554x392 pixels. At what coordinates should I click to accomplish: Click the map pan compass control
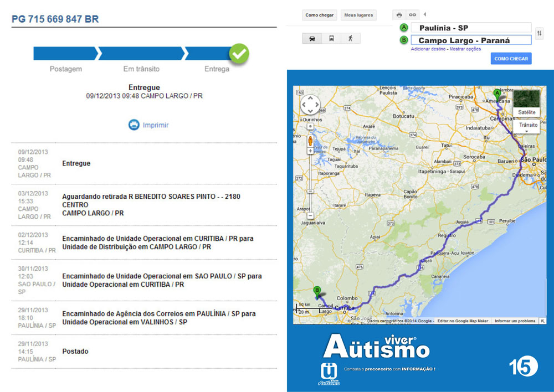tap(310, 105)
